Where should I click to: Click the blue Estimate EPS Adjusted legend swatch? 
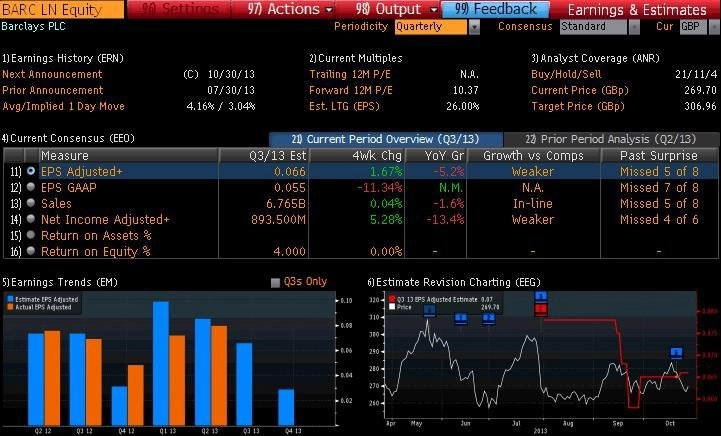pyautogui.click(x=11, y=299)
